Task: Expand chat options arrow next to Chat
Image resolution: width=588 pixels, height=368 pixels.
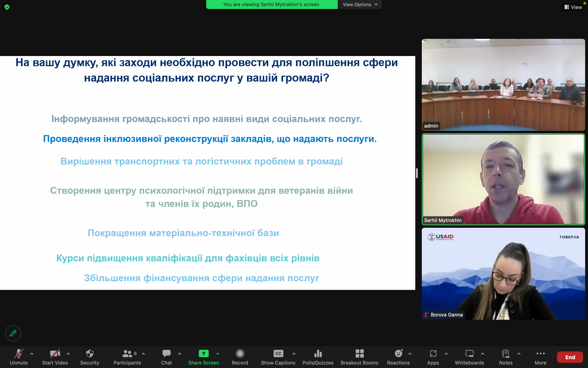Action: point(179,354)
